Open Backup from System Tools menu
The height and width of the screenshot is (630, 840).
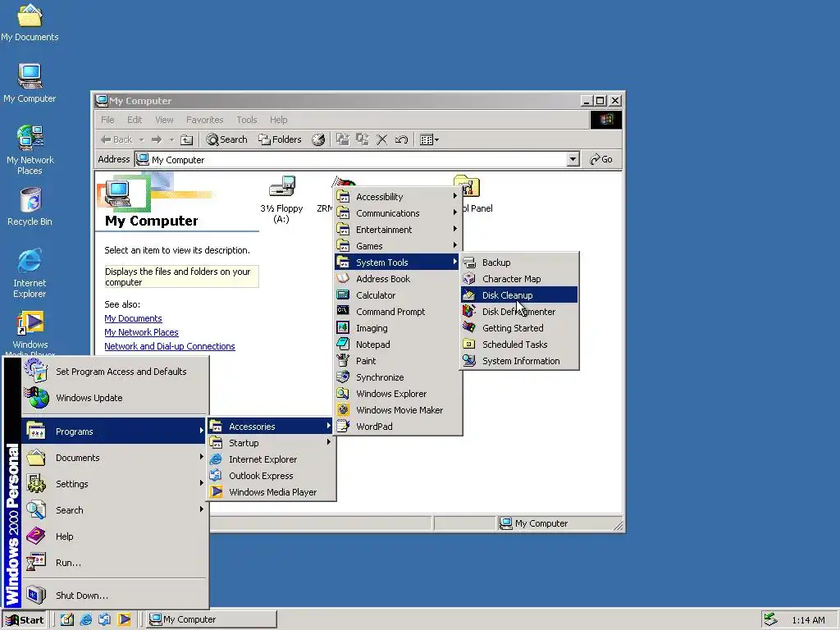point(519,262)
